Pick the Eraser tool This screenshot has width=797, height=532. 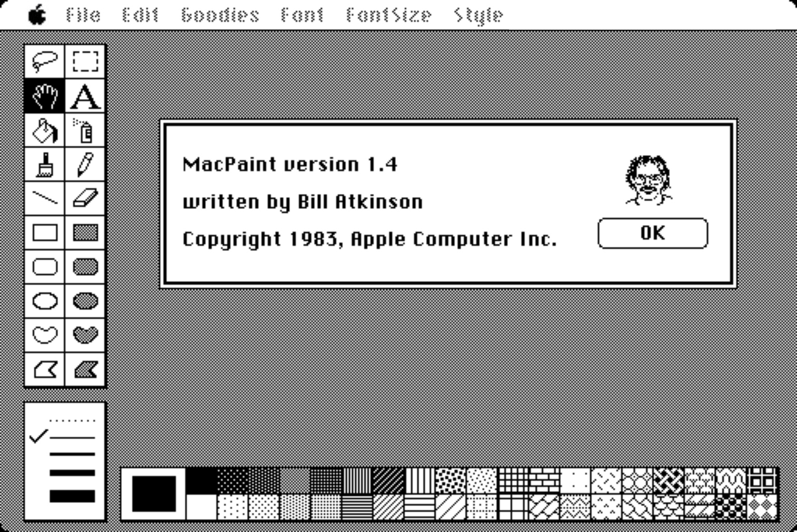[x=85, y=198]
